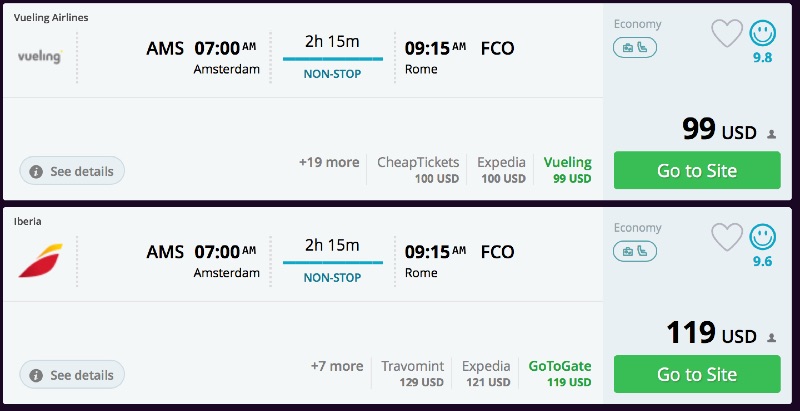Favorite the Vueling flight with the heart
The image size is (800, 411).
(727, 34)
